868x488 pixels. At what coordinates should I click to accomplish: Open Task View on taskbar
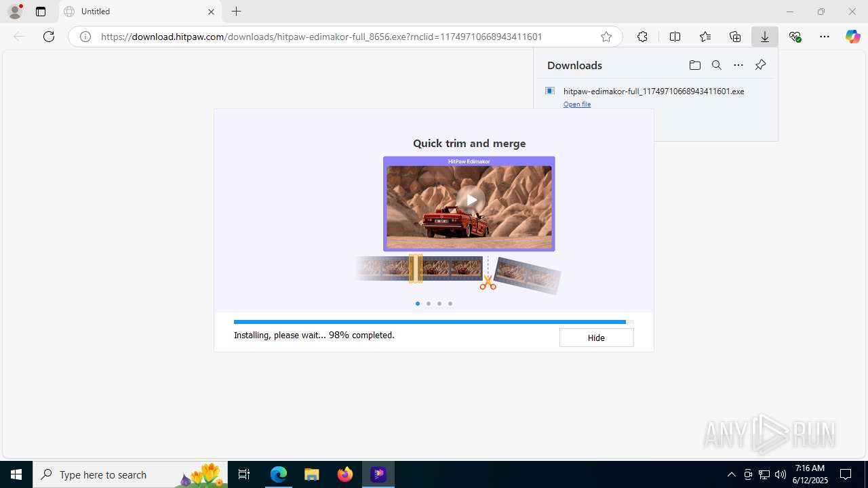244,474
